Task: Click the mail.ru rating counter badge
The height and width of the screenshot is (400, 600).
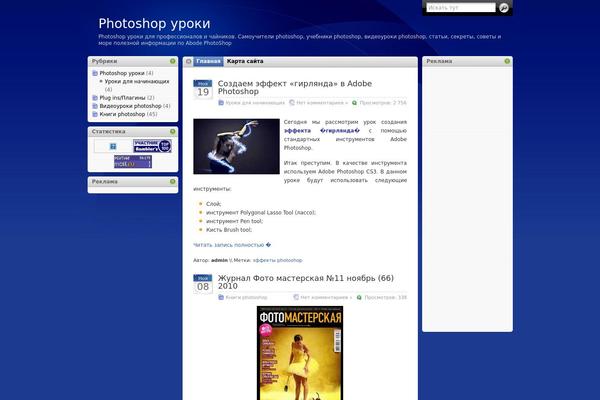Action: tap(133, 162)
